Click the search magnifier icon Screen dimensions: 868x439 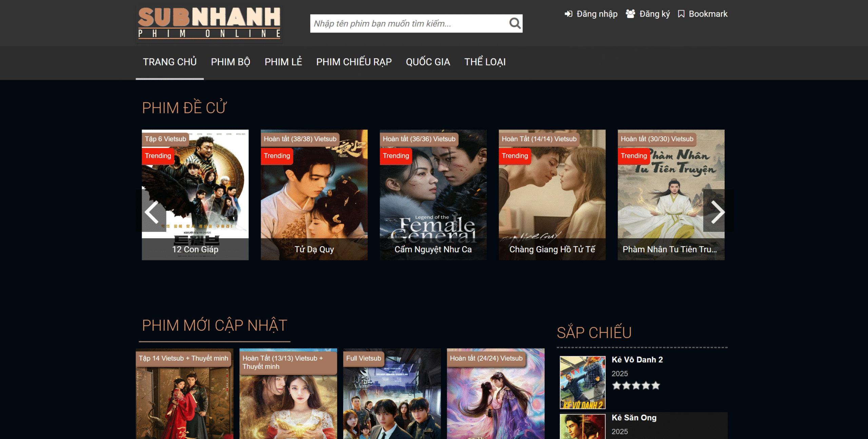tap(514, 23)
